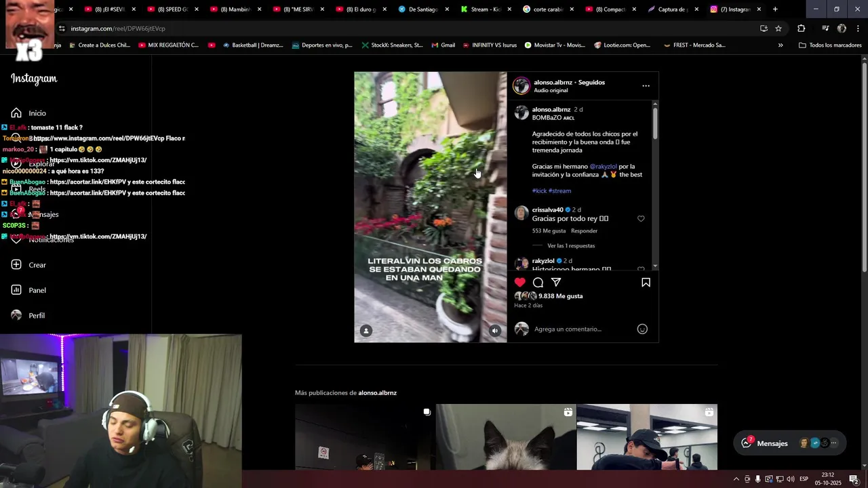
Task: Open Todos los marcadores folder
Action: coord(830,45)
